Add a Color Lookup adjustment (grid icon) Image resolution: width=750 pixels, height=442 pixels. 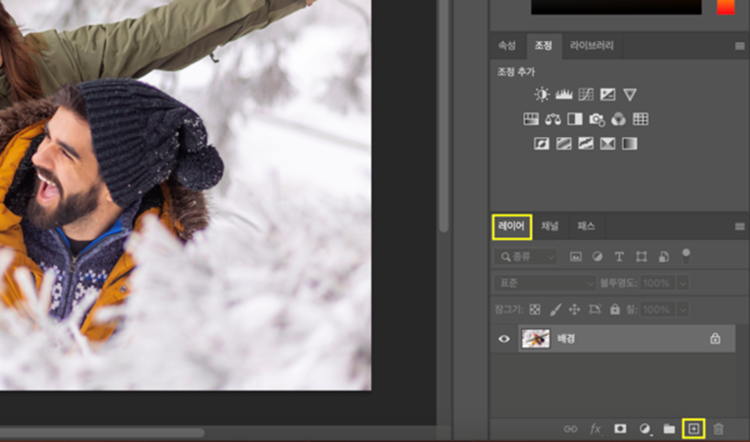(x=640, y=119)
